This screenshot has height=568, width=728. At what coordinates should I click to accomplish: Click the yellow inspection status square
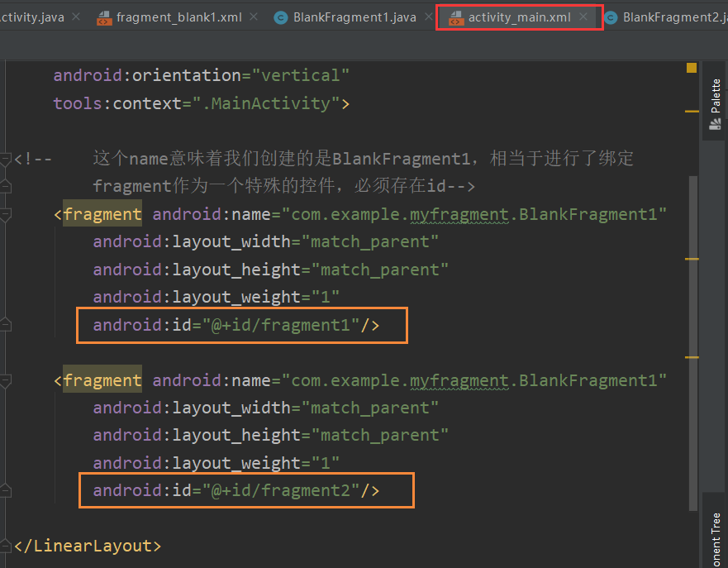click(692, 68)
